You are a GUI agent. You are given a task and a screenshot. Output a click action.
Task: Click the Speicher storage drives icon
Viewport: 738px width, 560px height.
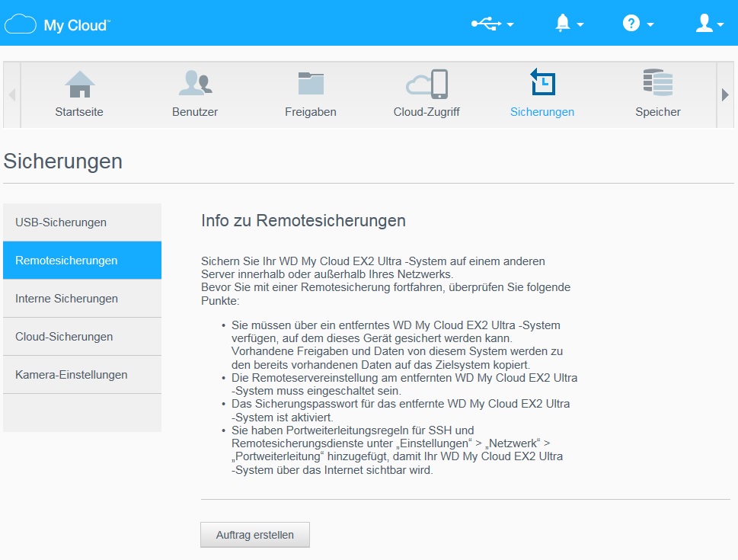click(658, 82)
